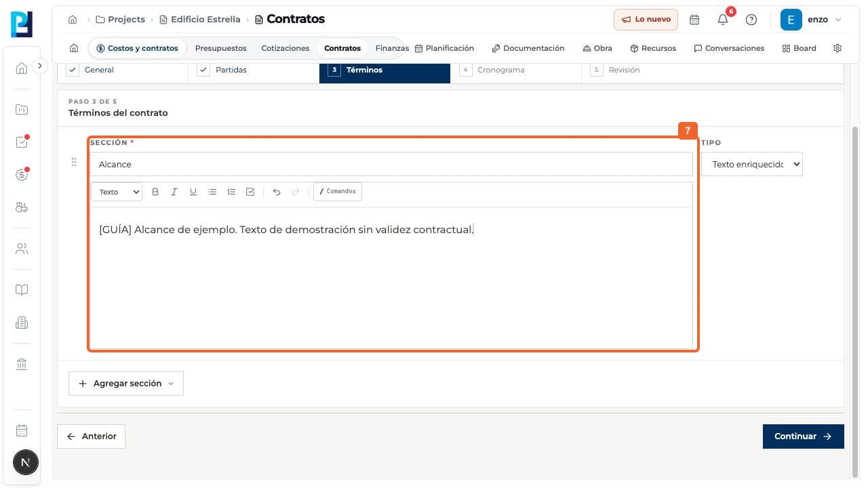Image resolution: width=868 pixels, height=488 pixels.
Task: Underline text using the editor toolbar
Action: coord(193,192)
